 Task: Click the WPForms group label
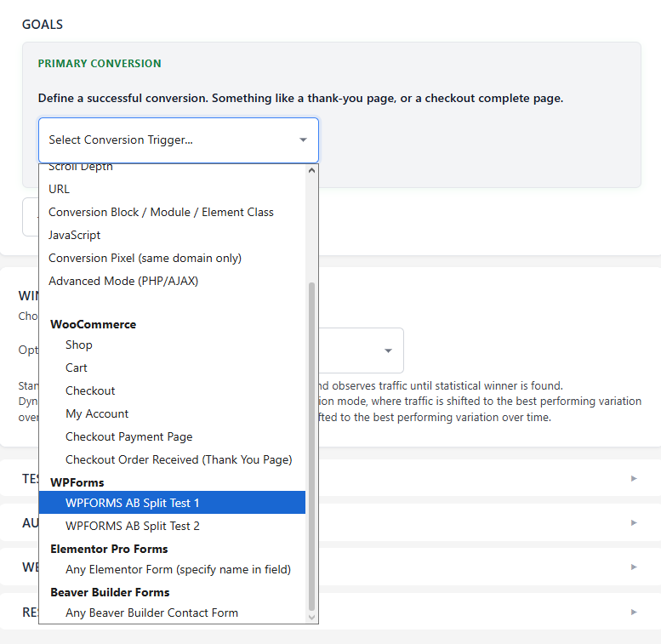[x=77, y=482]
